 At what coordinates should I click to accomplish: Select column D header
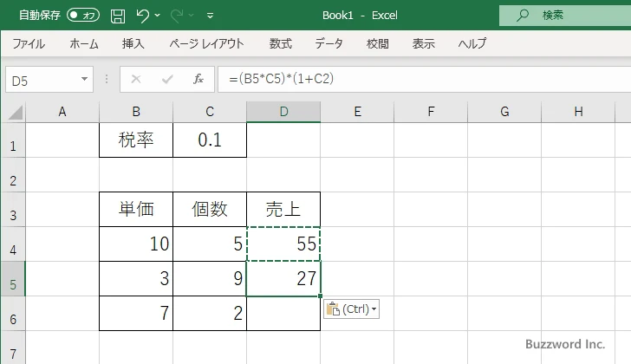(x=283, y=112)
